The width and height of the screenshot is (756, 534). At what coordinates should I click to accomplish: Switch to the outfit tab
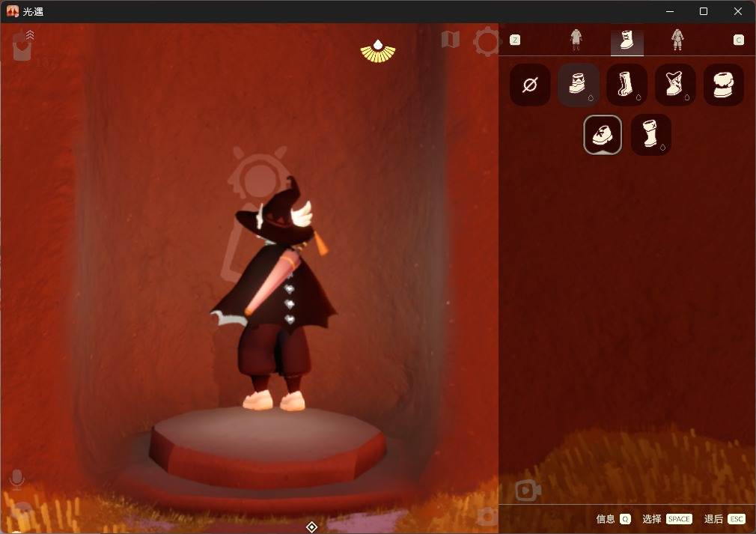(576, 40)
